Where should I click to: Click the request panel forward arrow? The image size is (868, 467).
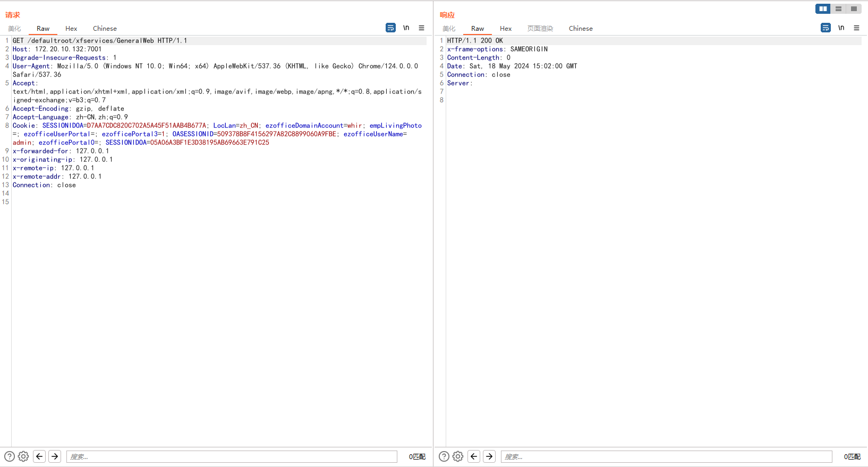(55, 456)
